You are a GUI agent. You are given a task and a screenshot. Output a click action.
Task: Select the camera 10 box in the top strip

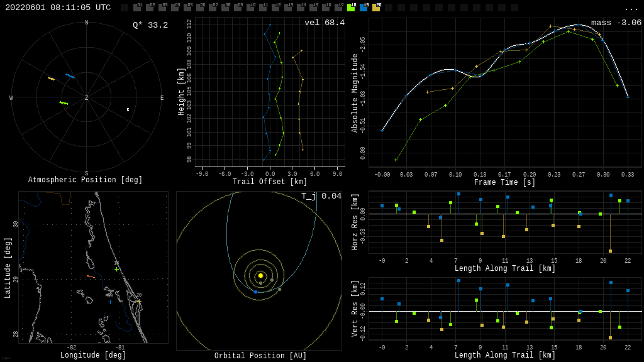click(250, 8)
